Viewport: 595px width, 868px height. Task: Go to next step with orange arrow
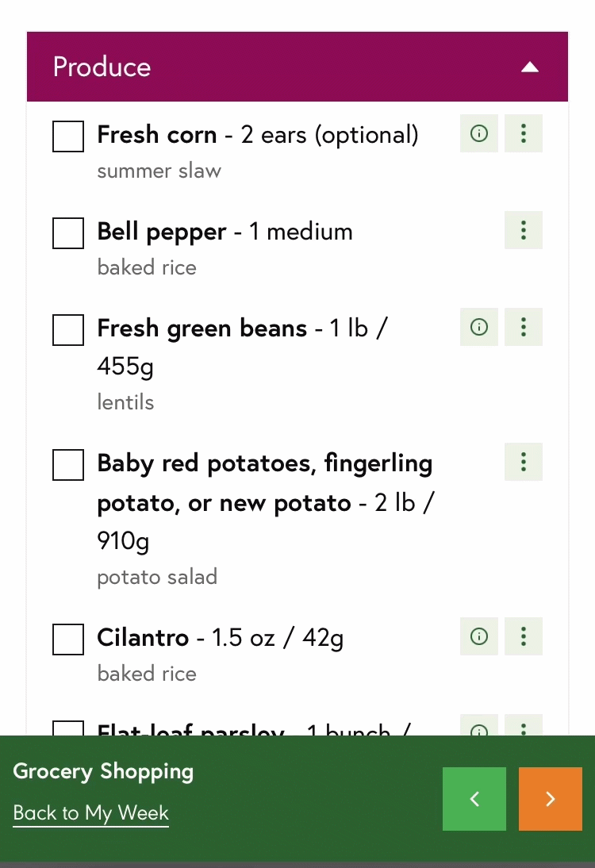tap(551, 799)
